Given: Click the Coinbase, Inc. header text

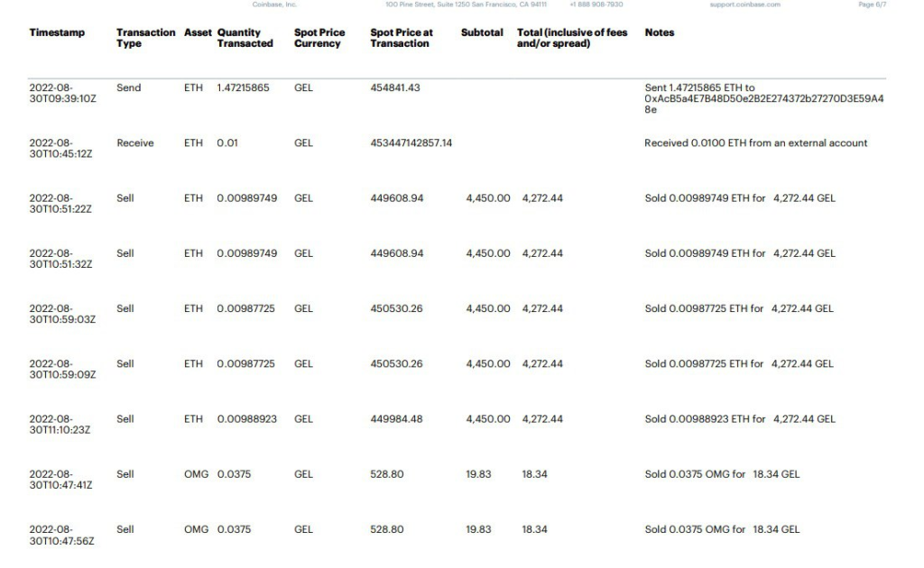Looking at the screenshot, I should 274,5.
